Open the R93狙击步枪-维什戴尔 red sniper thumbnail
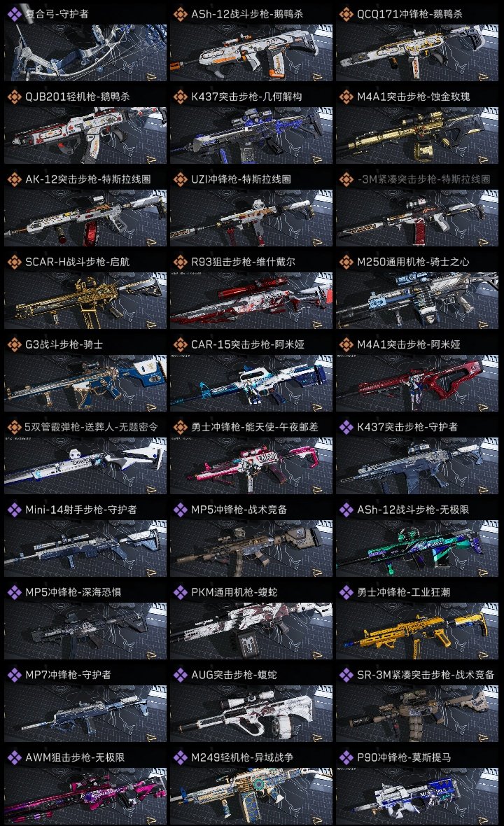This screenshot has width=504, height=826. [251, 301]
